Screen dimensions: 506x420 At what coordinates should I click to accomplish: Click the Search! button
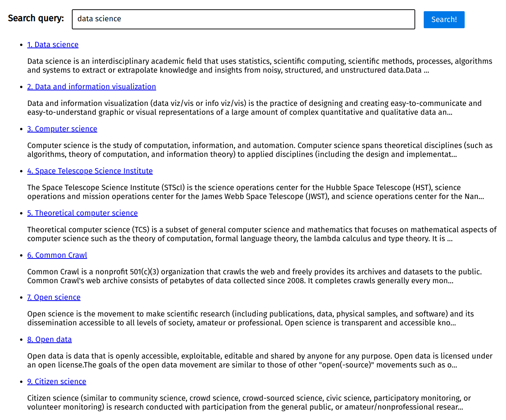tap(444, 20)
